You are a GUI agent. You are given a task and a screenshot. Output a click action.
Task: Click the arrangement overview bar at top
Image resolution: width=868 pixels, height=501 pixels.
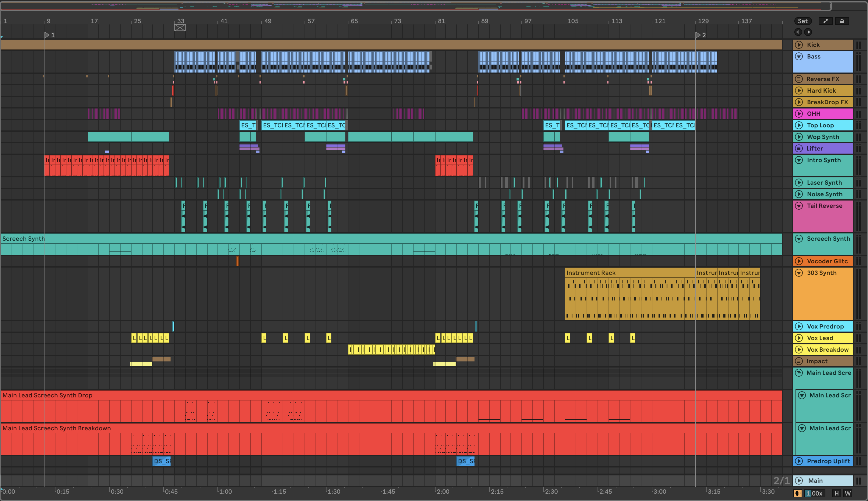415,6
